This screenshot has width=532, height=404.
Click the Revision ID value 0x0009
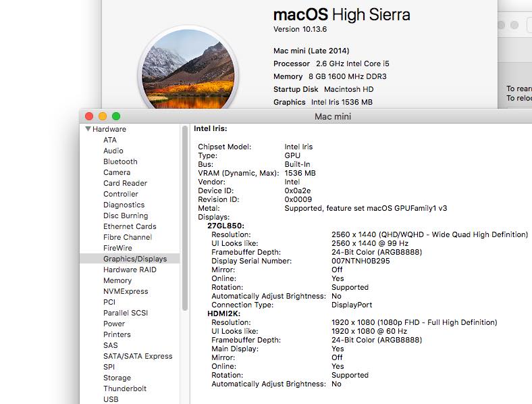298,199
